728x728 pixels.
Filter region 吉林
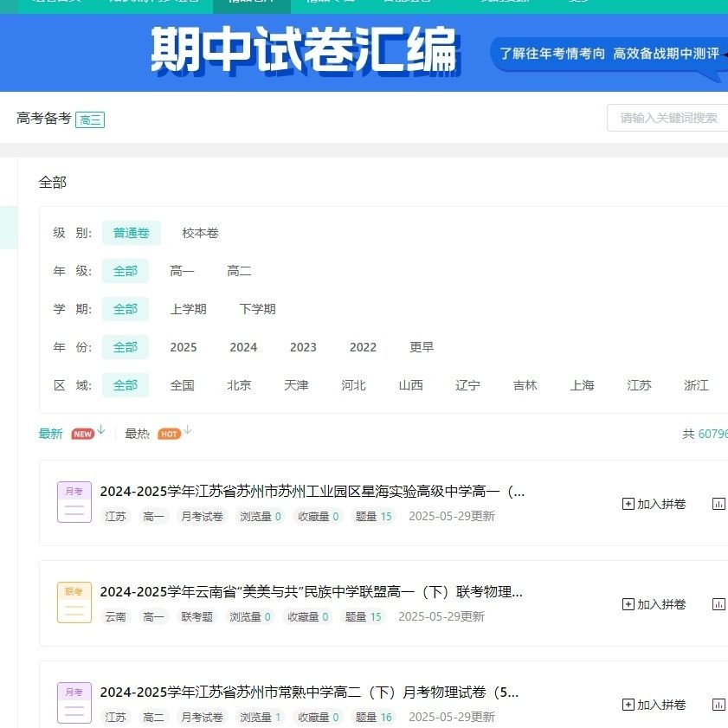[525, 385]
